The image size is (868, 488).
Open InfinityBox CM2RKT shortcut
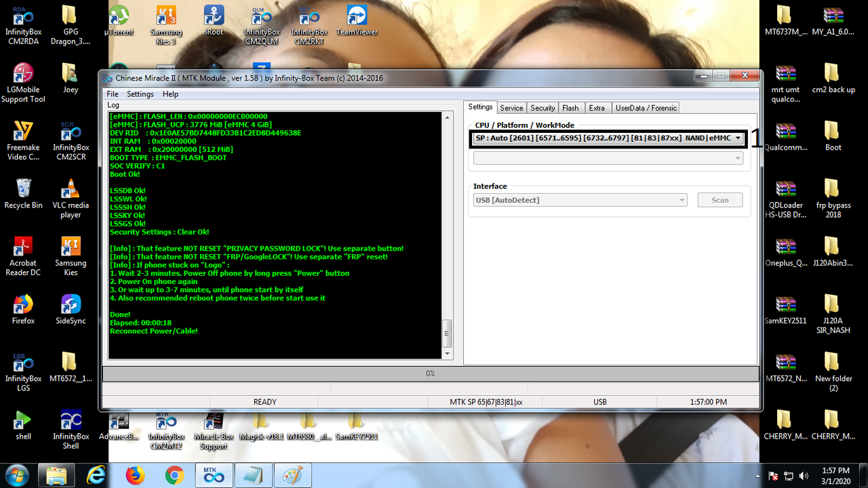[309, 24]
